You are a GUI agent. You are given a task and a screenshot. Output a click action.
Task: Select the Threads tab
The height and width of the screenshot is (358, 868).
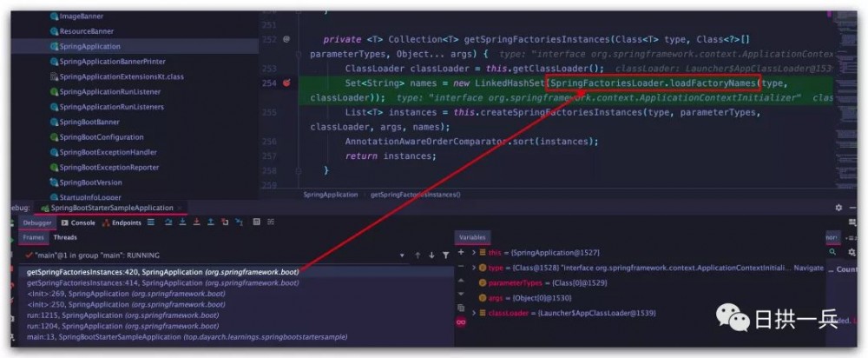(x=65, y=237)
